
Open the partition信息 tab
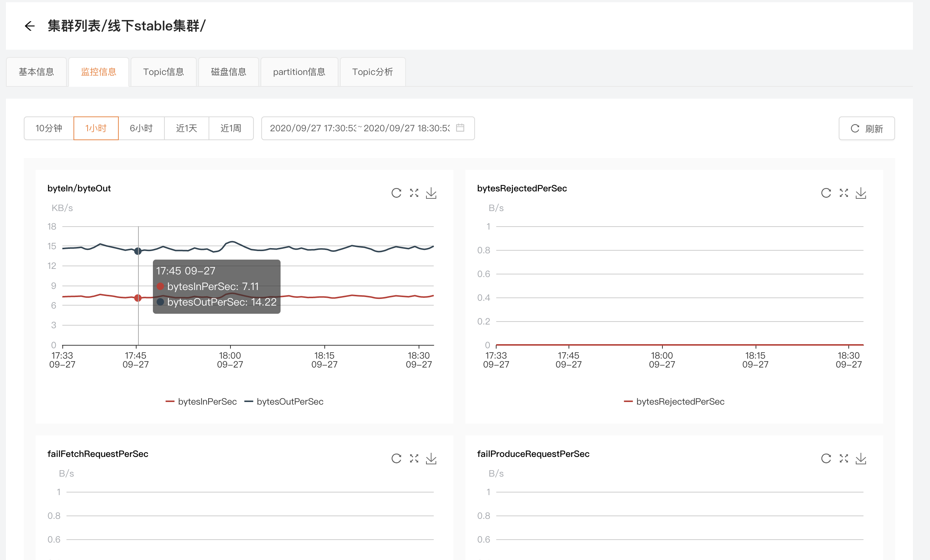point(299,72)
